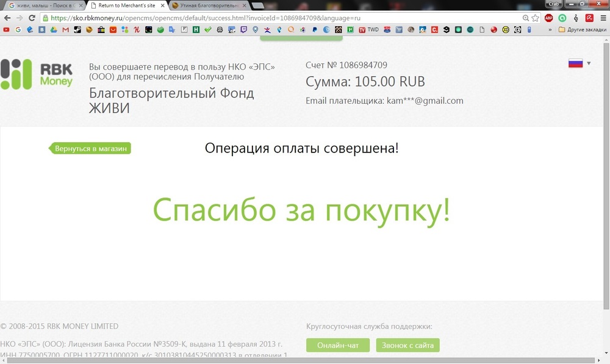Open the TWD bookmark
This screenshot has width=610, height=364.
click(368, 29)
